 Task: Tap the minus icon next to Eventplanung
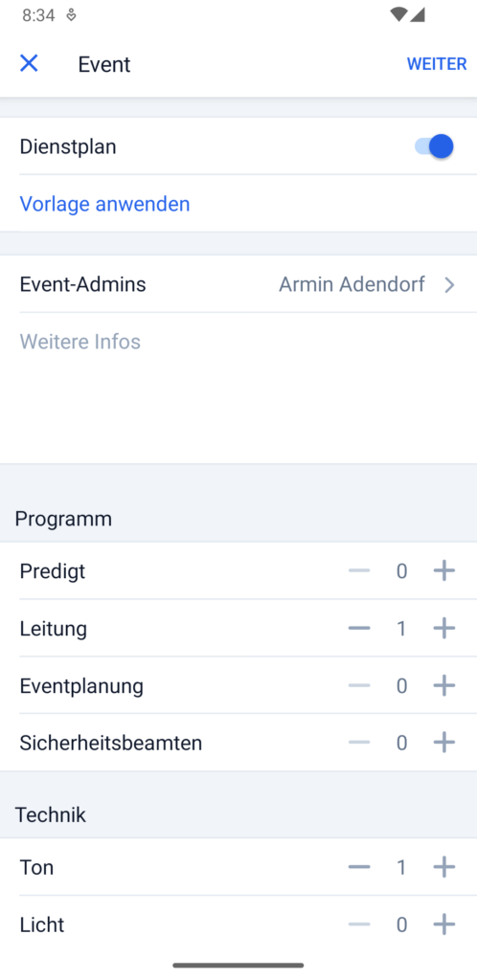[x=359, y=685]
